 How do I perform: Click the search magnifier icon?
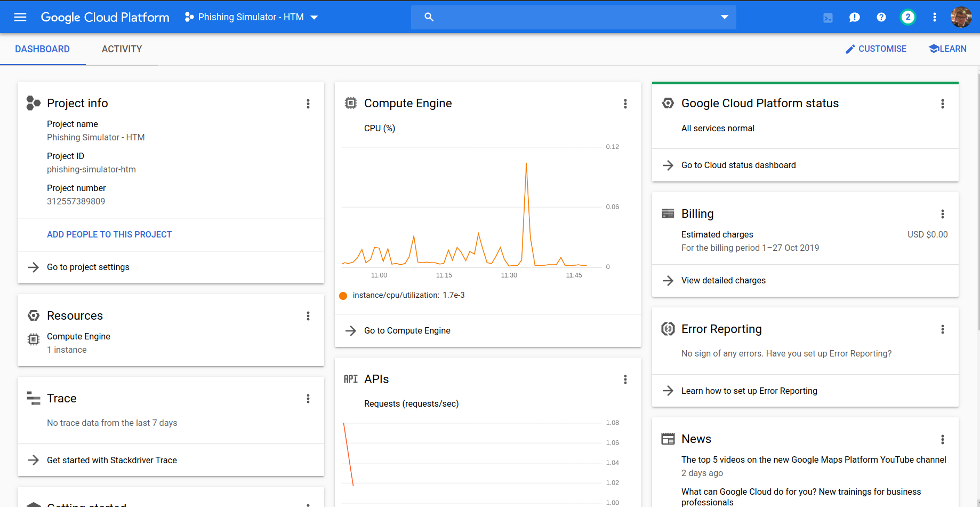click(429, 17)
